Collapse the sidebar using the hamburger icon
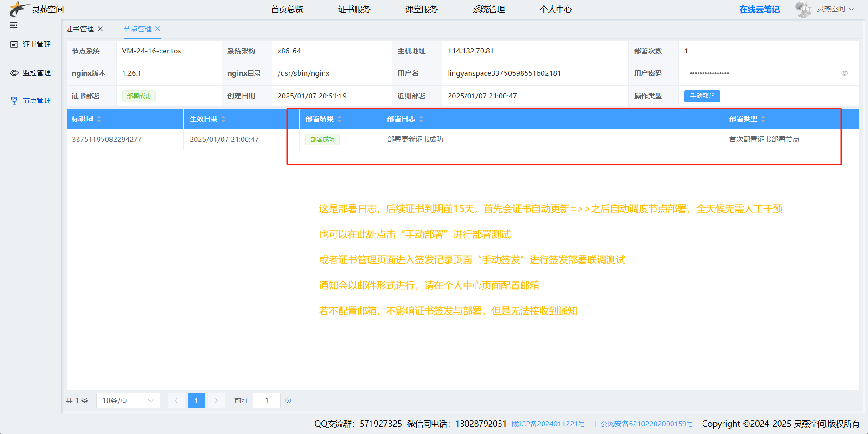This screenshot has width=868, height=434. pos(13,26)
